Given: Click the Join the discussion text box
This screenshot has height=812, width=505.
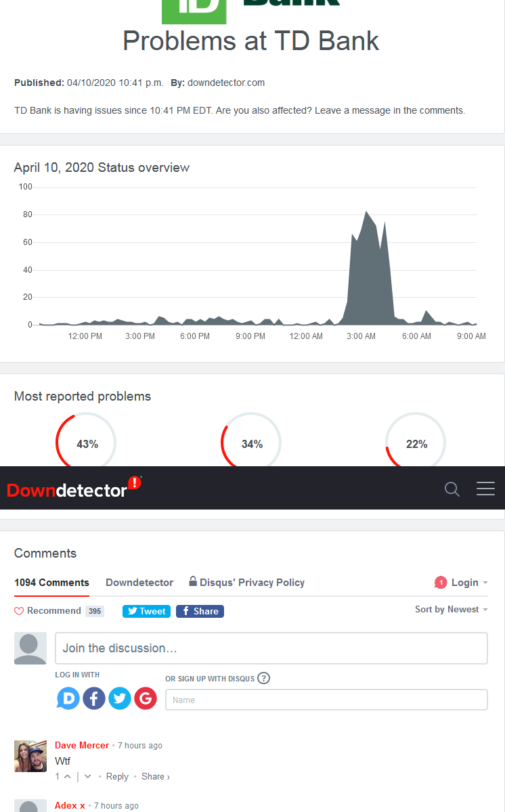Looking at the screenshot, I should click(x=271, y=648).
